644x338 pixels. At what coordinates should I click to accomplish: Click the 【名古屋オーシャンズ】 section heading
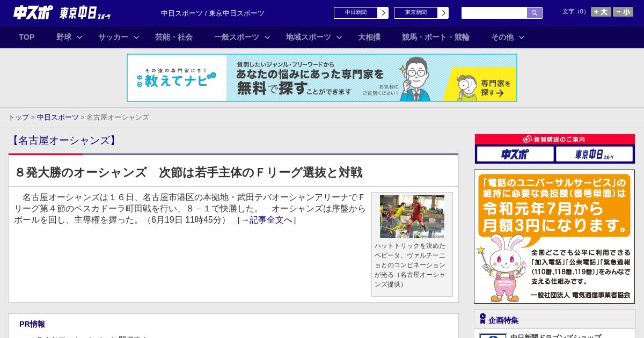63,141
